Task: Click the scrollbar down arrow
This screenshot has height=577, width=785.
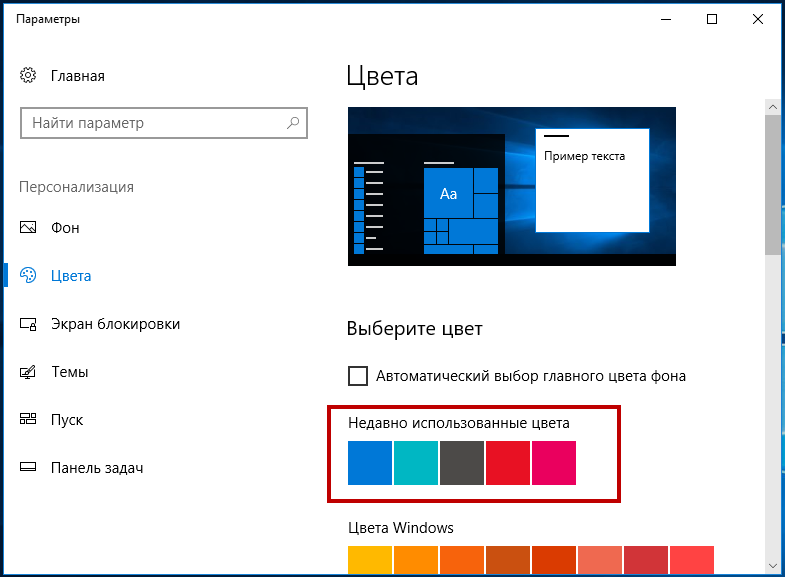Action: click(773, 564)
